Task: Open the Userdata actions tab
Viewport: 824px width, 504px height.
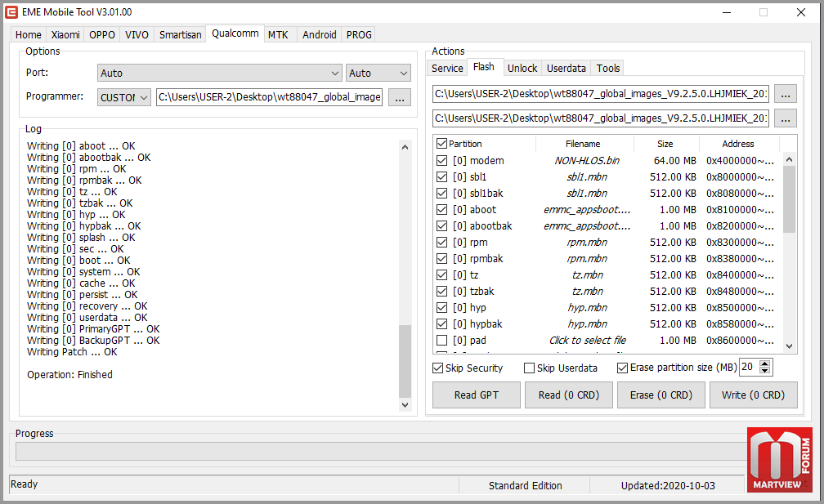Action: point(566,69)
